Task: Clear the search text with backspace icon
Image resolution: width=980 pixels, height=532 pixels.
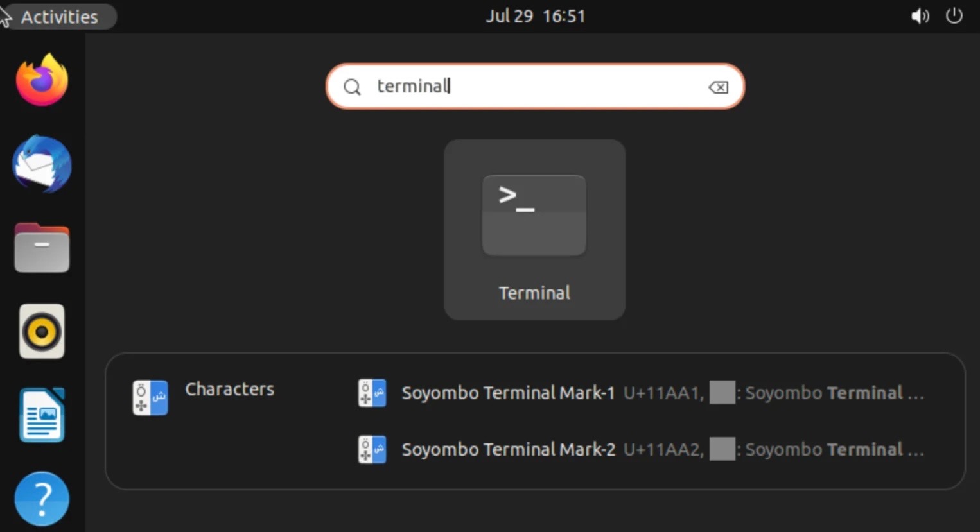Action: point(718,87)
